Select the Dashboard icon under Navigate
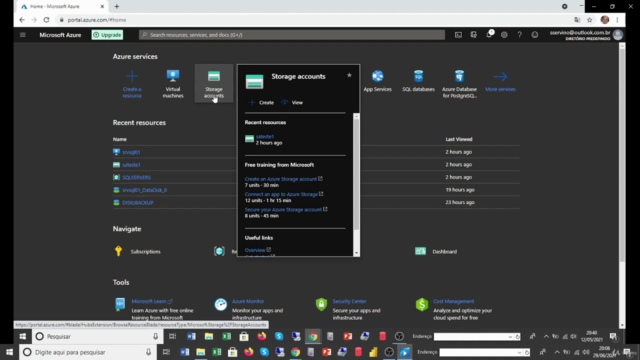The width and height of the screenshot is (640, 360). (x=420, y=251)
